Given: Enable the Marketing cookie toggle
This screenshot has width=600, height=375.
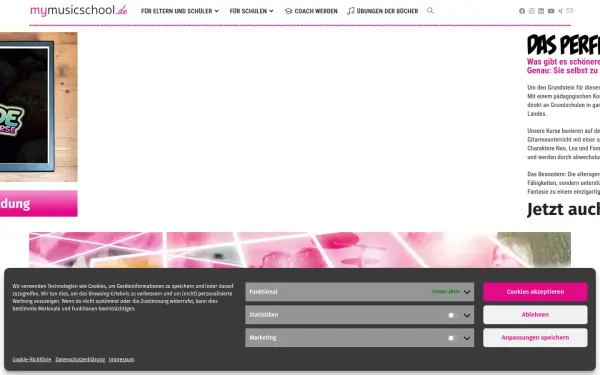Looking at the screenshot, I should 453,338.
